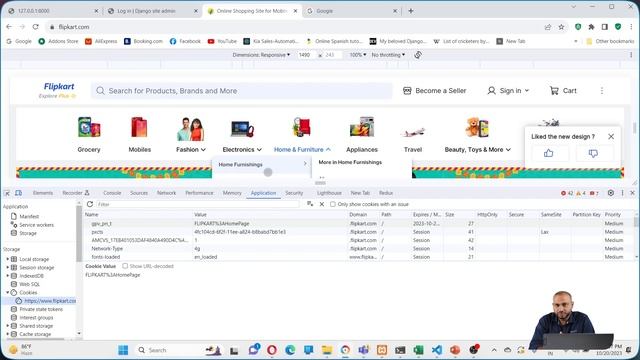Toggle the inspect element icon in DevTools

[x=7, y=193]
